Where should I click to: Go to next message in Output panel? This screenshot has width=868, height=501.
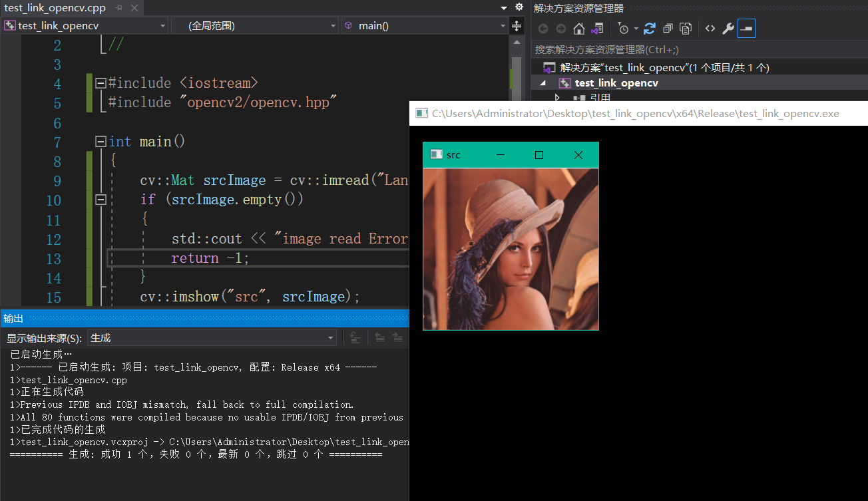pyautogui.click(x=397, y=338)
